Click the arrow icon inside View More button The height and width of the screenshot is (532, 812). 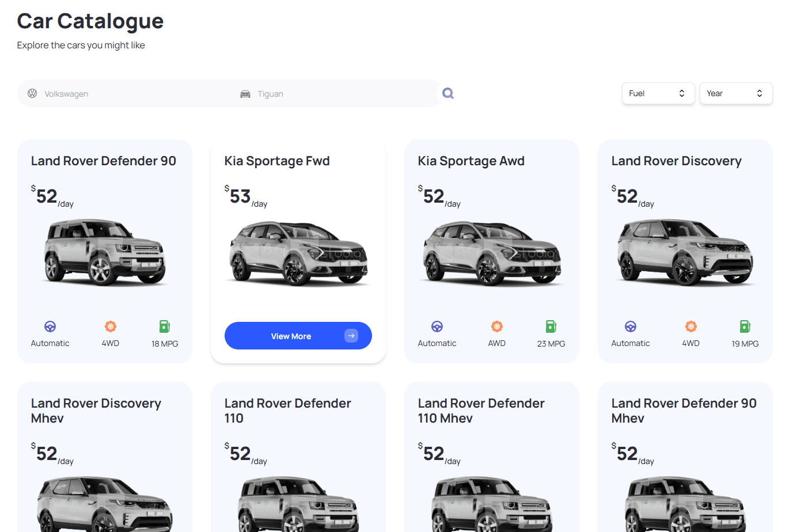tap(351, 336)
